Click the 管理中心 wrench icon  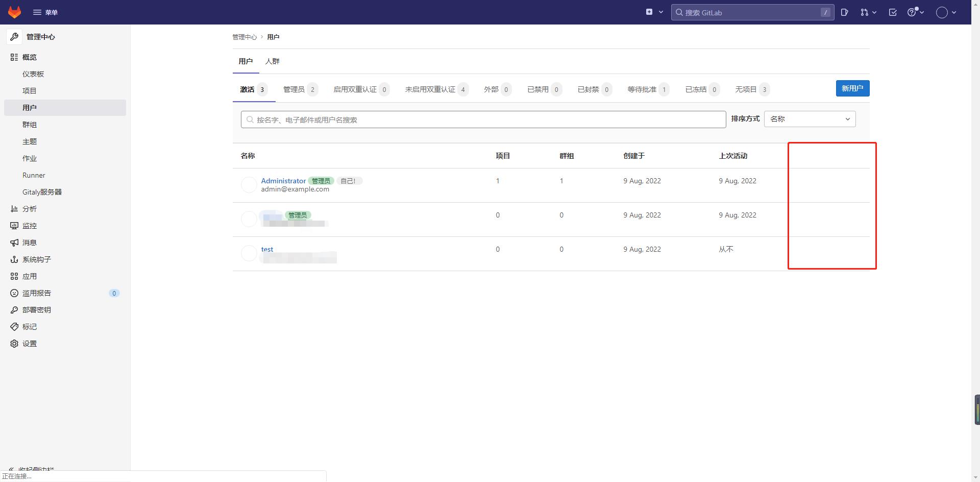[x=14, y=37]
